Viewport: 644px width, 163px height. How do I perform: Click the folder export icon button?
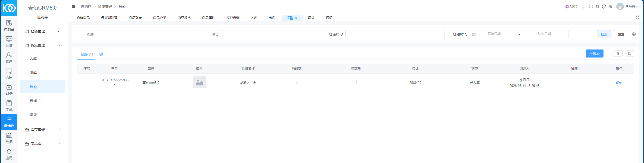pyautogui.click(x=630, y=53)
